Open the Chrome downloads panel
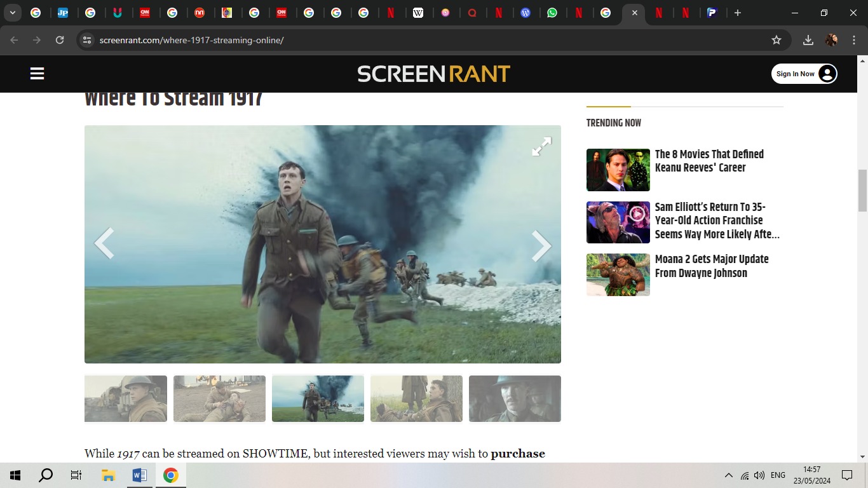This screenshot has height=488, width=868. click(x=808, y=40)
